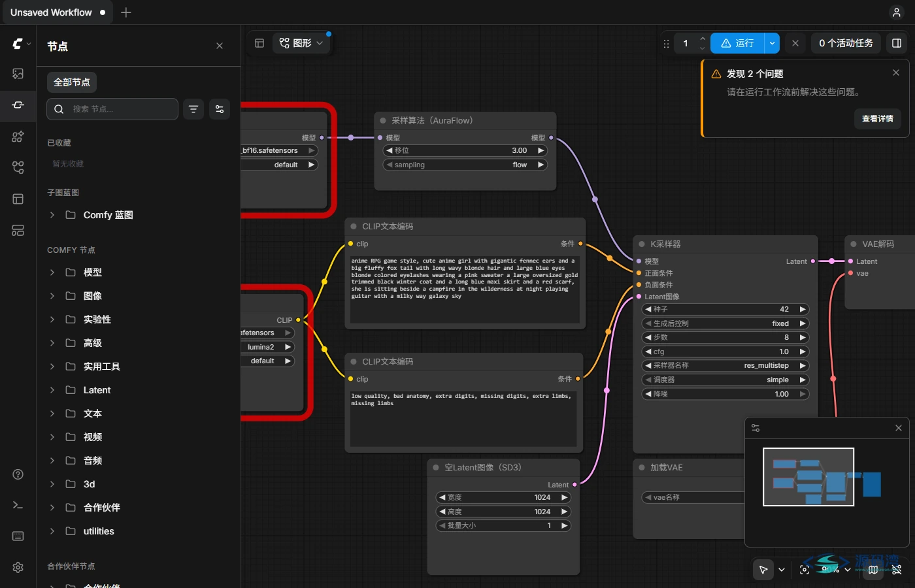Click the cfg value slider in K采样器
Screen dimensions: 915x588
(x=725, y=351)
